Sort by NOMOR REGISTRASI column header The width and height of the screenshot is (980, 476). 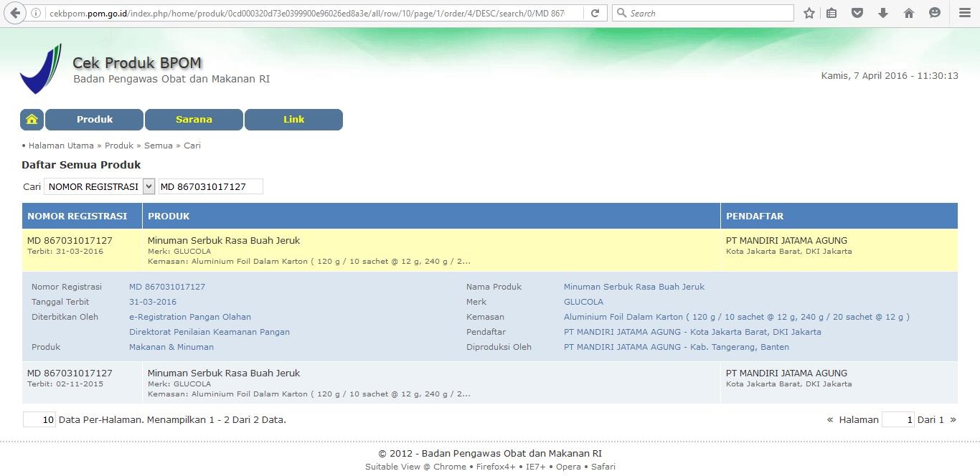click(x=77, y=216)
